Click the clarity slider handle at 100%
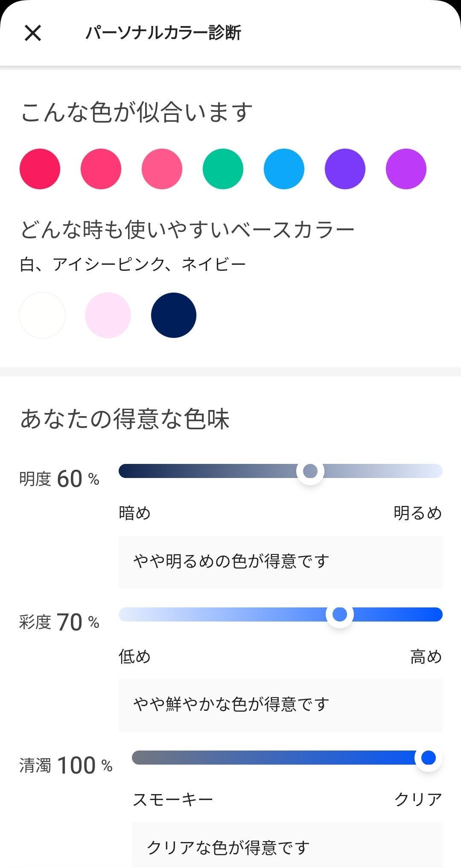Screen dimensions: 461x868 point(428,758)
